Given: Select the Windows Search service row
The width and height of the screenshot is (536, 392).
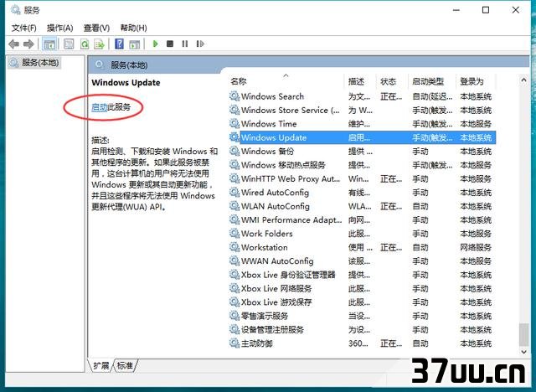Looking at the screenshot, I should click(x=363, y=96).
